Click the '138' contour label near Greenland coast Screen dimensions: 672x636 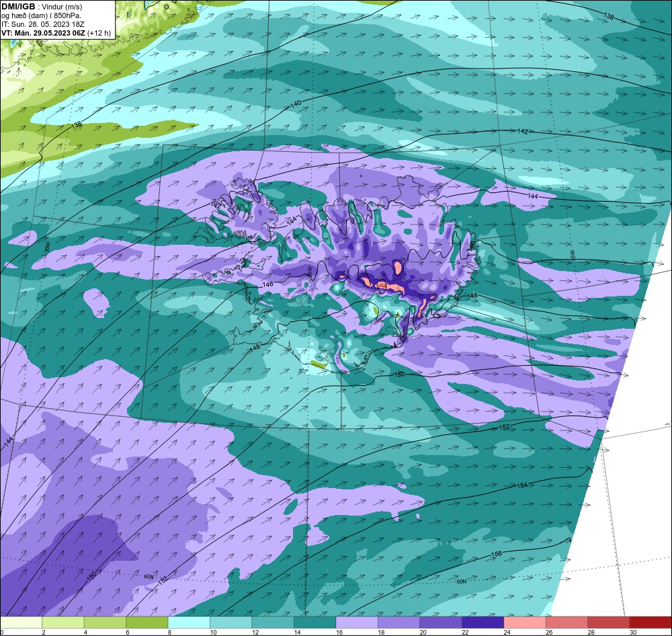coord(77,125)
